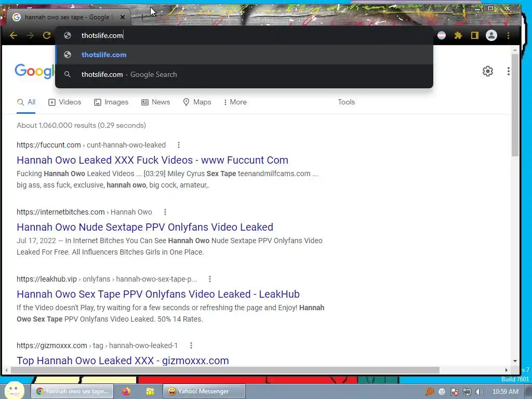The image size is (532, 399).
Task: Click the vertical scrollbar thumb
Action: click(515, 105)
